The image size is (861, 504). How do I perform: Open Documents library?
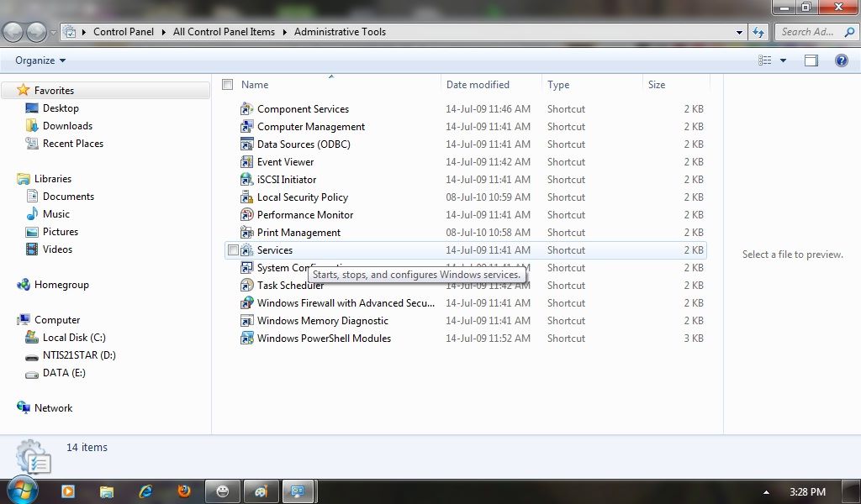pyautogui.click(x=68, y=197)
